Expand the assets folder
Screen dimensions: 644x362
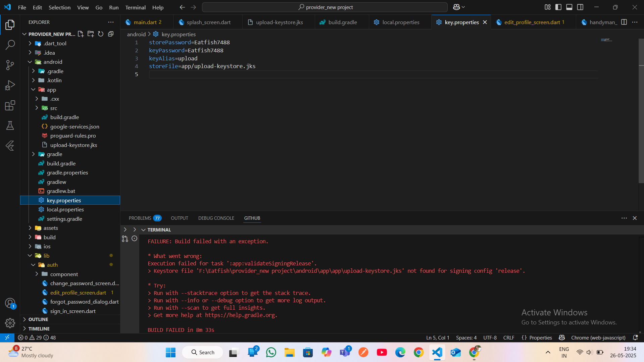[x=51, y=228]
